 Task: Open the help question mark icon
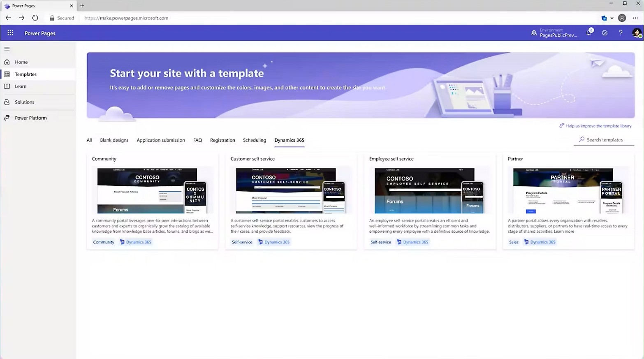click(621, 33)
